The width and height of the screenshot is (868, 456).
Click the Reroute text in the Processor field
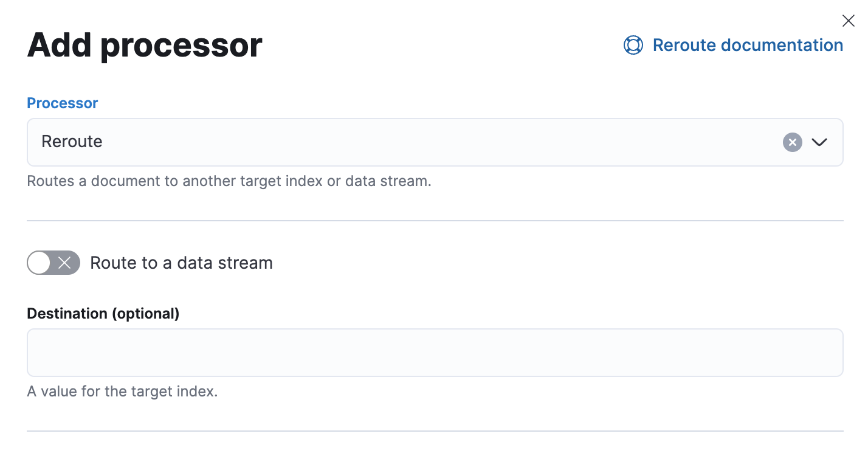tap(72, 142)
